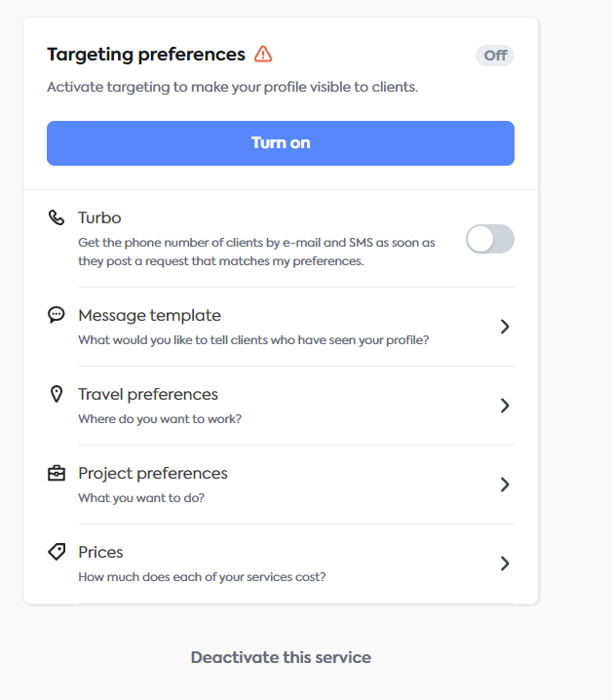Viewport: 612px width, 700px height.
Task: Open the Project preferences entry
Action: coord(153,474)
